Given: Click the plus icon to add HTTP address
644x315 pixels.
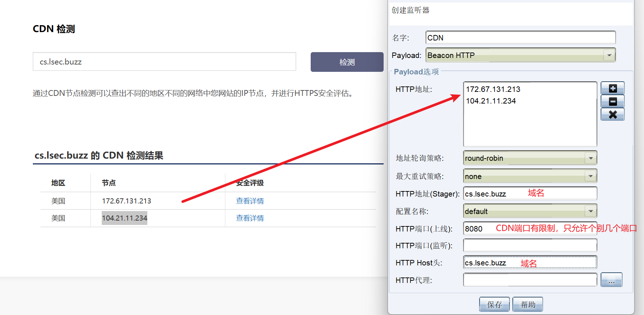Looking at the screenshot, I should point(612,89).
